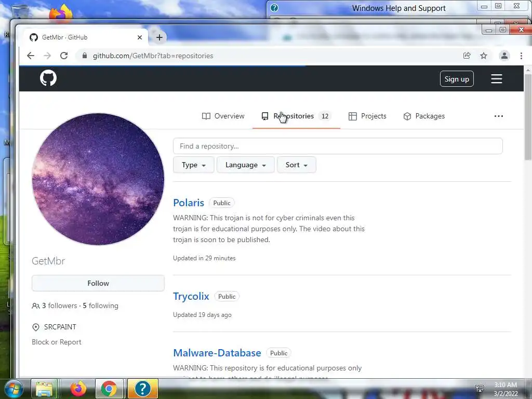Select the GetMbr · GitHub browser tab
This screenshot has width=532, height=399.
[86, 37]
